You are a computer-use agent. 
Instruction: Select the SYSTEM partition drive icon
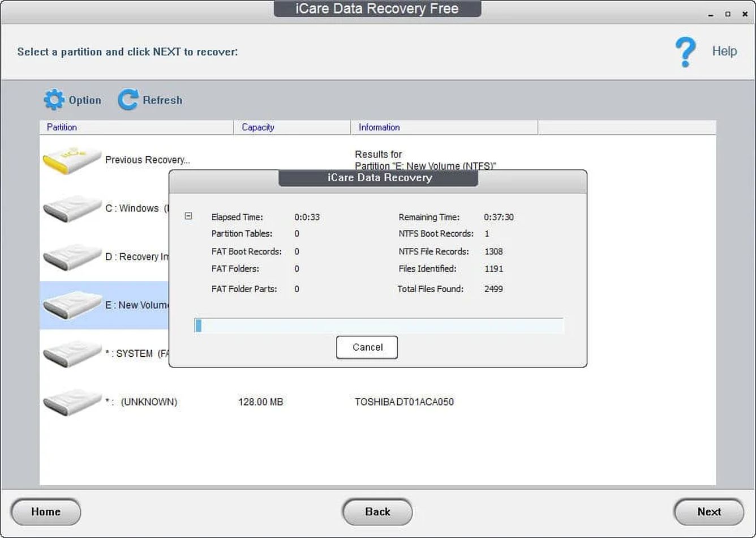[72, 353]
